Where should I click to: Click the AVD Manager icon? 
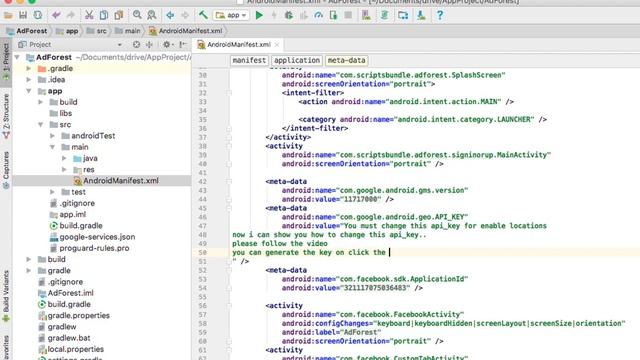point(366,16)
